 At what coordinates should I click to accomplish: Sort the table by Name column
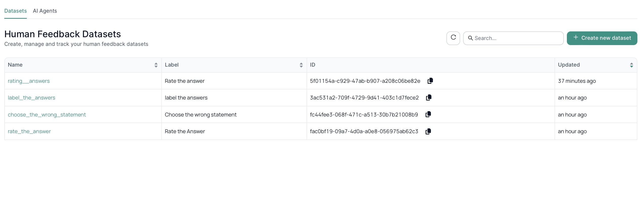click(x=156, y=65)
